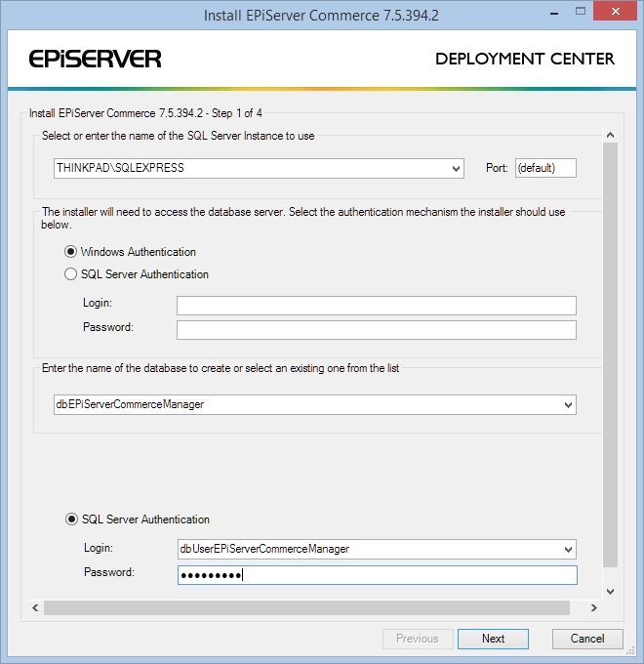The image size is (644, 664).
Task: Focus the installer Login text field
Action: click(x=376, y=306)
